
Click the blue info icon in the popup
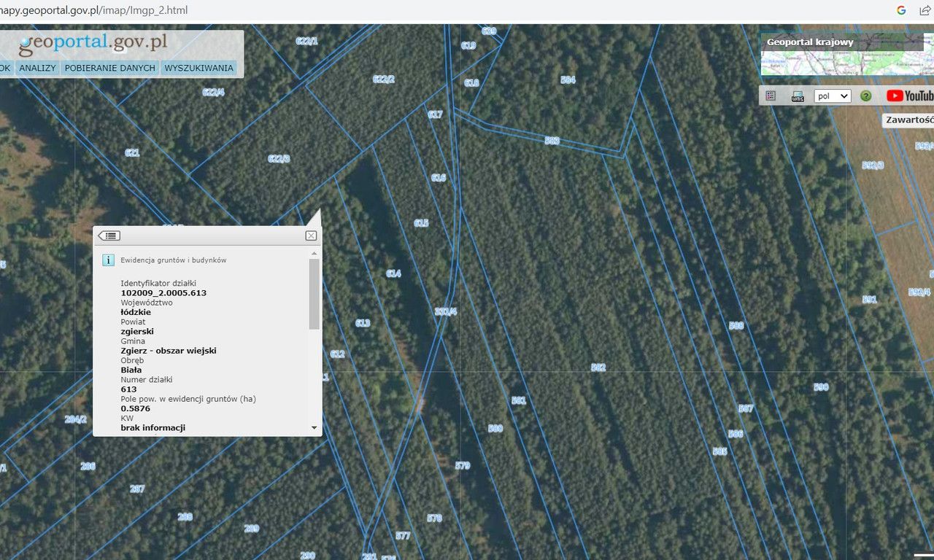point(108,260)
